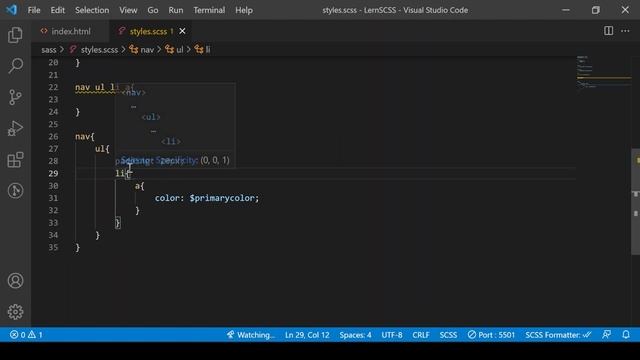Click the 'nav ul' selector on line 22

[x=90, y=87]
